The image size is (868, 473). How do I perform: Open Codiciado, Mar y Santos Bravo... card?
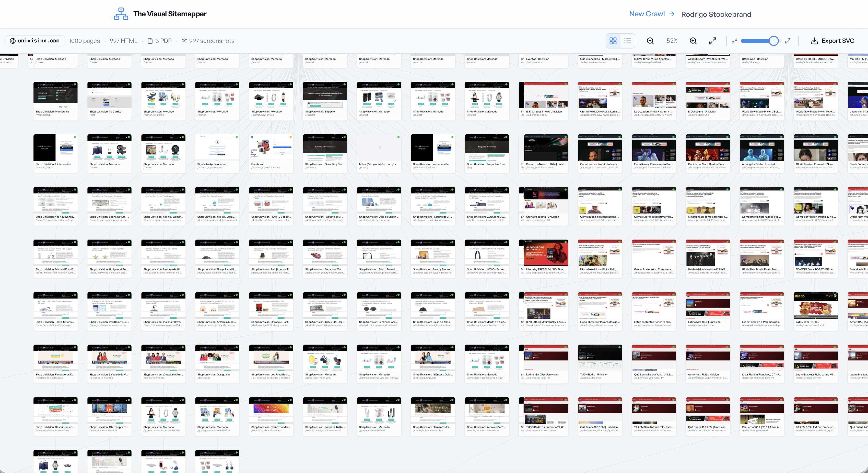(x=708, y=154)
